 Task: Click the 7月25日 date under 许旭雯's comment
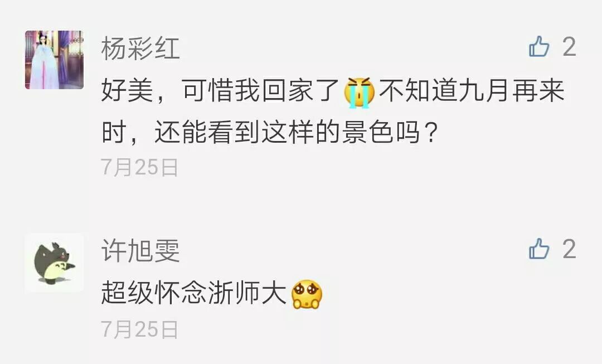click(140, 329)
